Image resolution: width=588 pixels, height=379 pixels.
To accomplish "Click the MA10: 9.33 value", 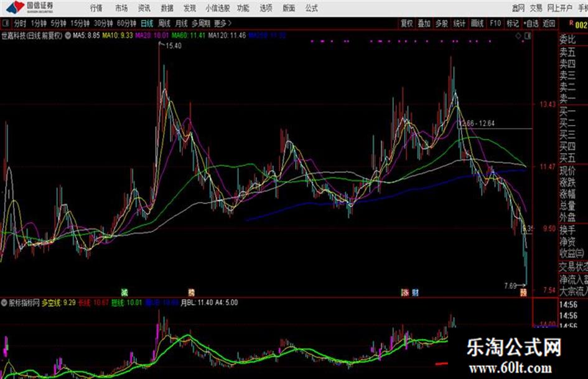I will click(x=118, y=35).
